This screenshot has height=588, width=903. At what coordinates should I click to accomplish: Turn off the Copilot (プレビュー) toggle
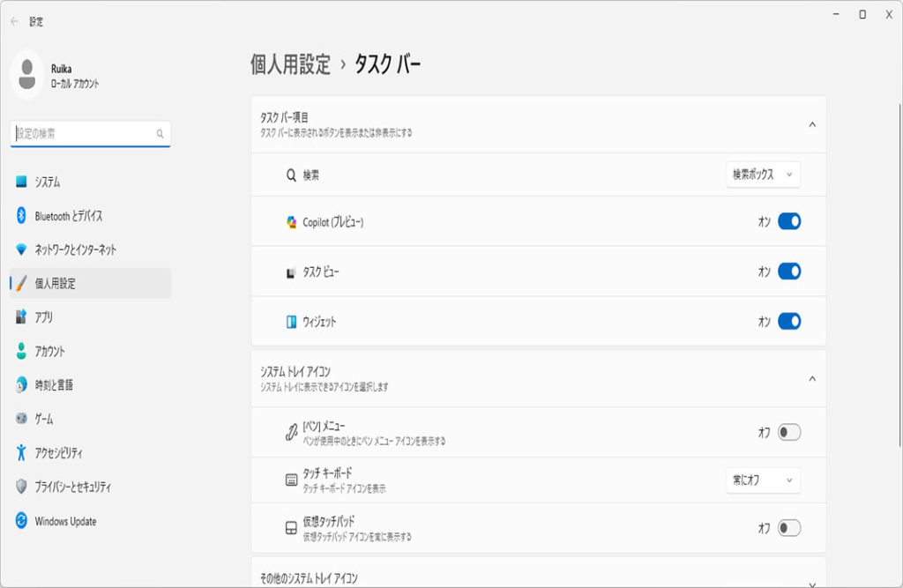tap(788, 222)
